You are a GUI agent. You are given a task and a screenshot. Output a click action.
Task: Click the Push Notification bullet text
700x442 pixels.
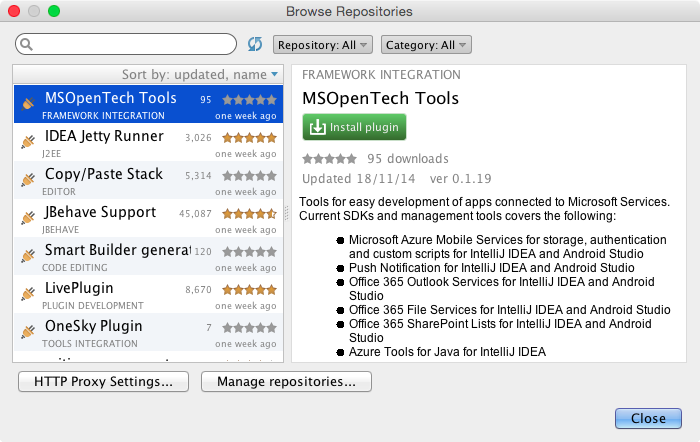click(492, 268)
